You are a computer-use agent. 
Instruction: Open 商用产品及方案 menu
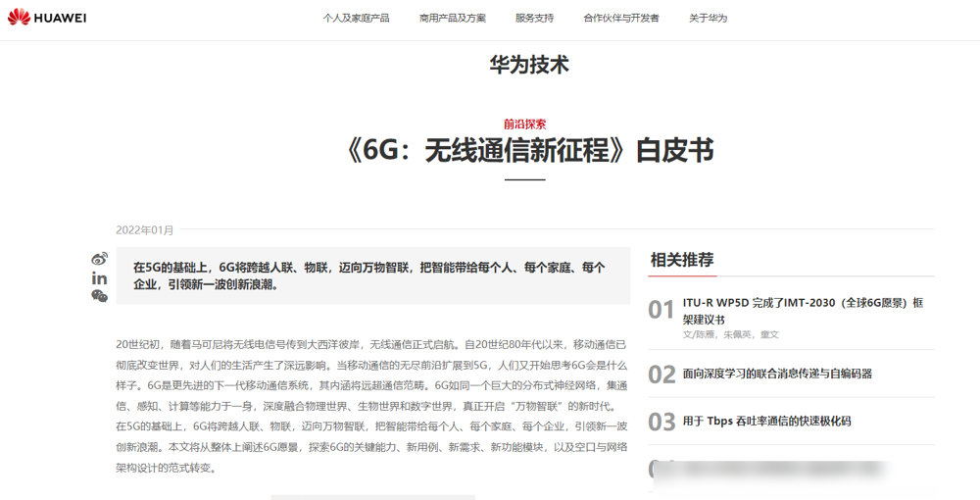click(x=453, y=18)
